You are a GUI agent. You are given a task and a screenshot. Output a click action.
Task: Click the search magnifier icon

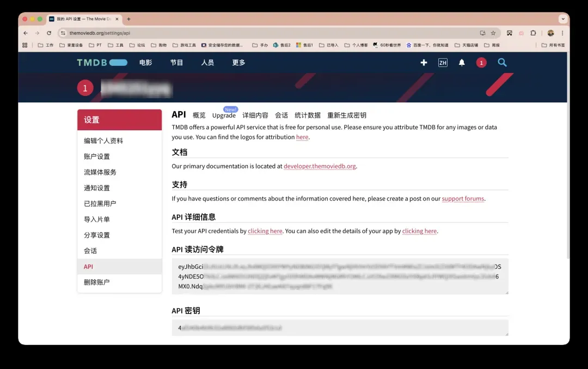[502, 63]
